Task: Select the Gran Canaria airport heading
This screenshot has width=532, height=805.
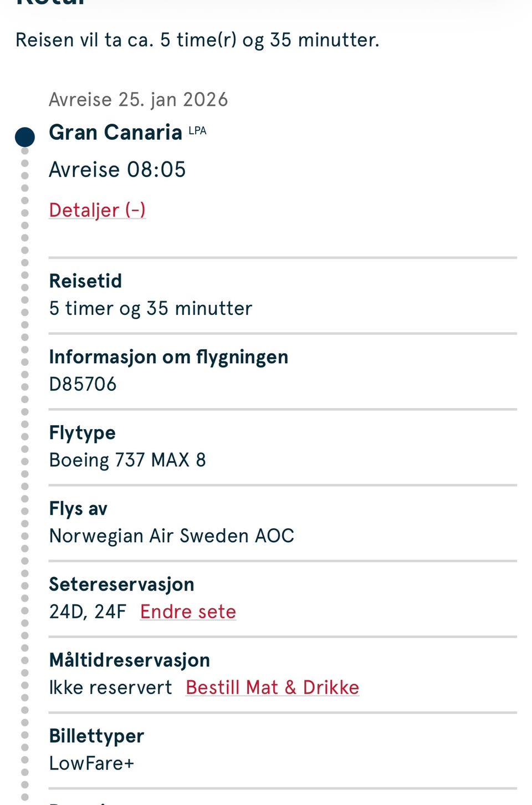Action: click(115, 133)
